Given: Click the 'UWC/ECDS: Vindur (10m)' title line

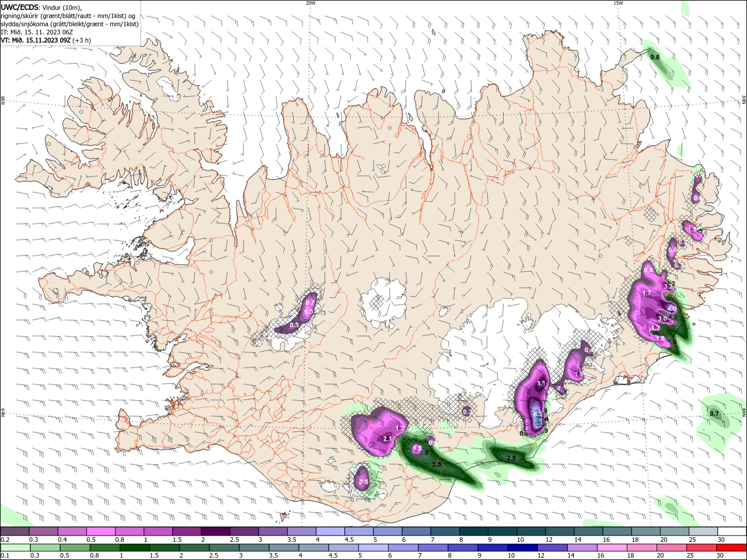Looking at the screenshot, I should (x=41, y=7).
